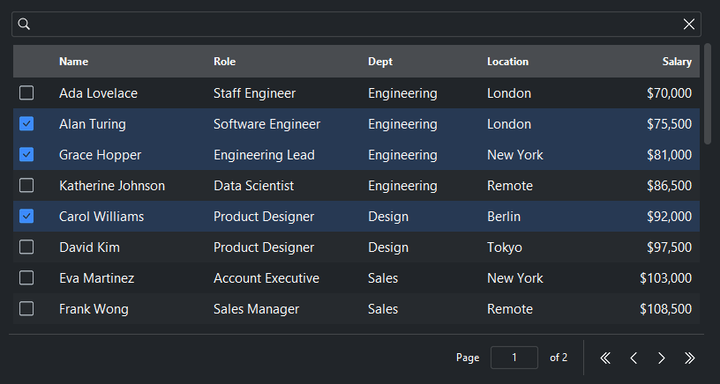Viewport: 720px width, 384px height.
Task: Sort by the Name column header
Action: pos(74,61)
